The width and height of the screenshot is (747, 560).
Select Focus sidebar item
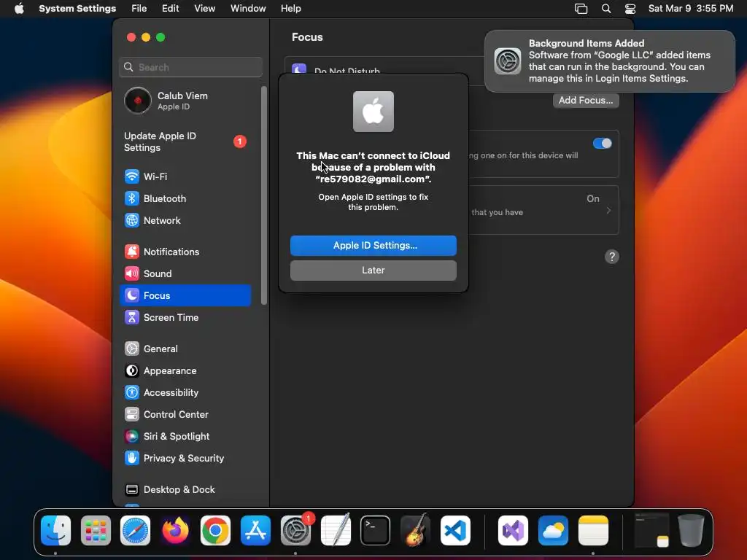pos(185,296)
